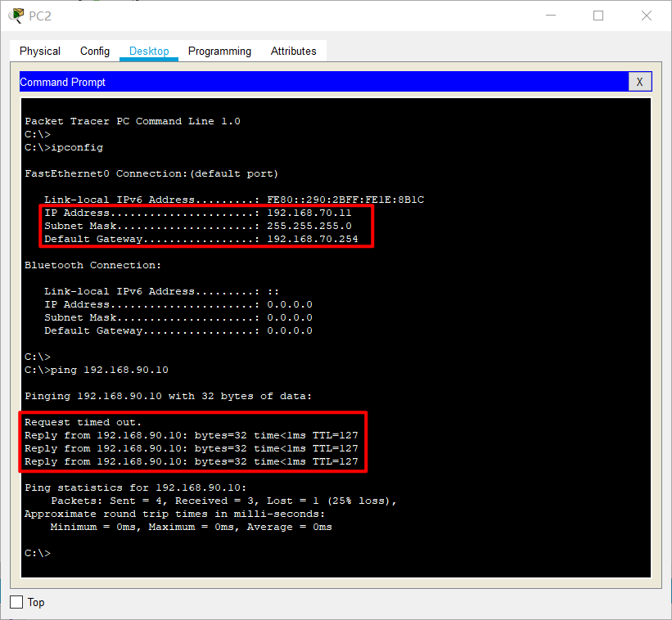Minimize the PC2 window
Viewport: 672px width, 620px height.
[x=551, y=16]
